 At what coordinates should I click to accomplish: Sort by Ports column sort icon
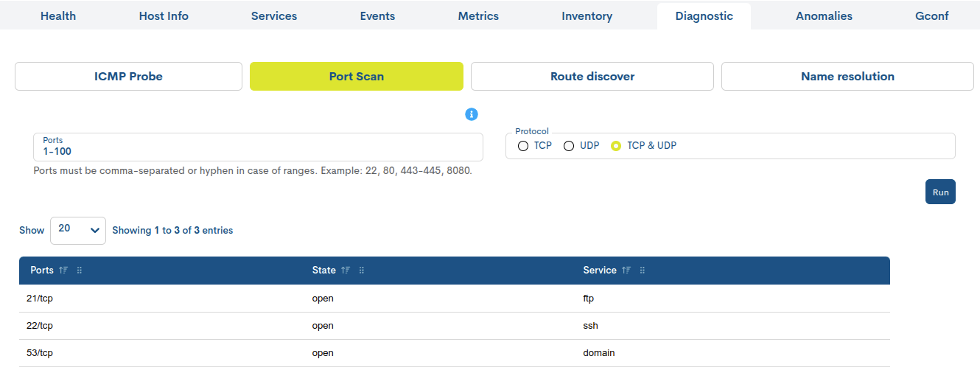63,271
